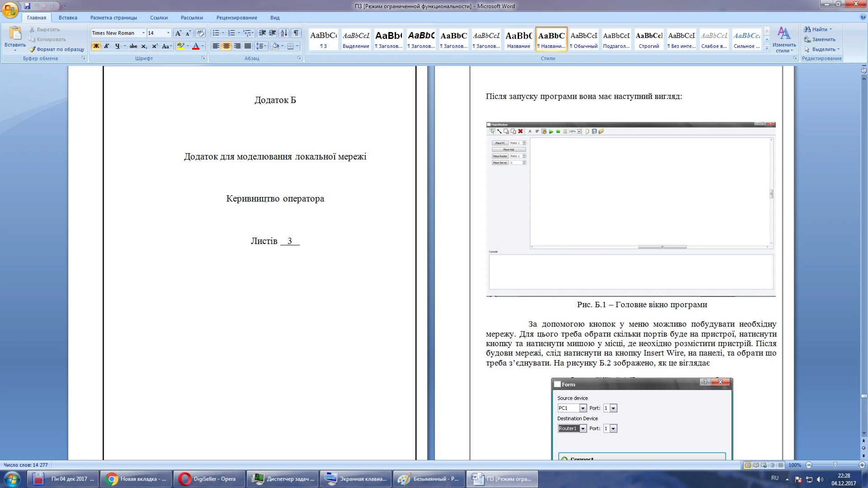Increase the paragraph indent
Viewport: 868px width, 488px height.
273,33
